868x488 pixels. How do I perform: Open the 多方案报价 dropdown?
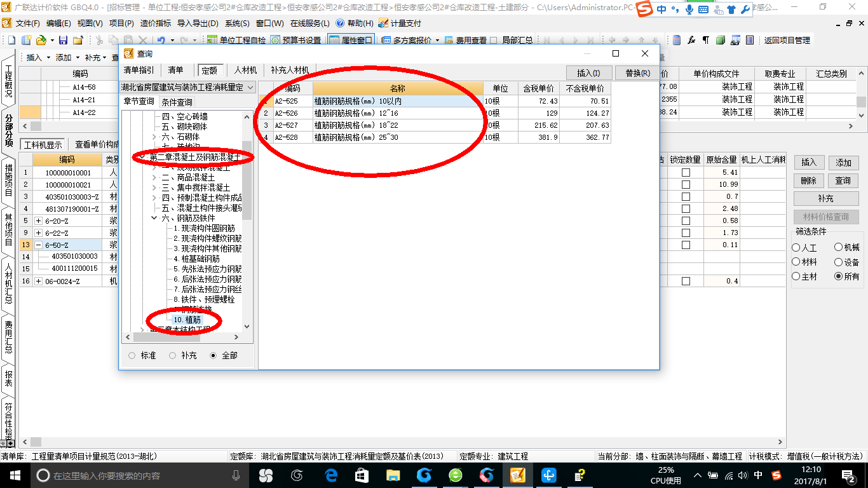pos(436,40)
